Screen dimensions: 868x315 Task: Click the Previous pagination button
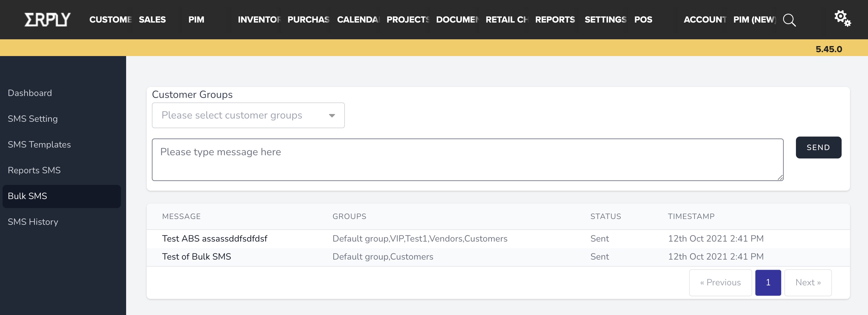point(720,282)
